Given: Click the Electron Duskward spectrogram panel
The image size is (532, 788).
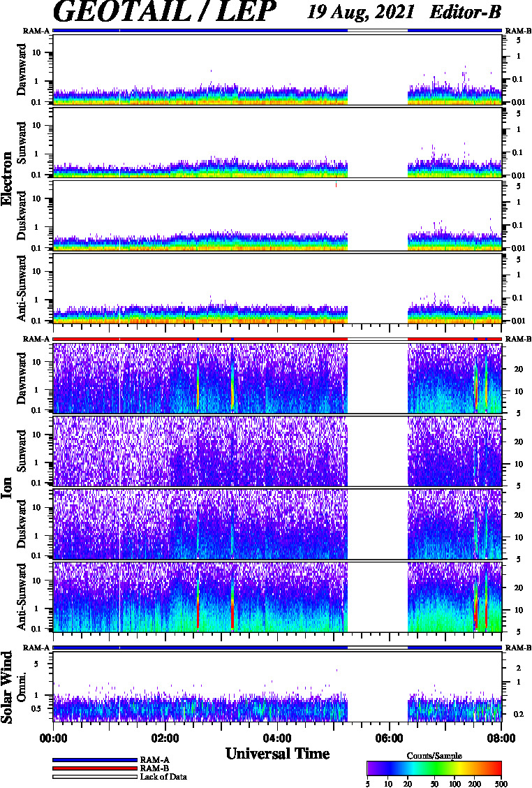Looking at the screenshot, I should [277, 216].
